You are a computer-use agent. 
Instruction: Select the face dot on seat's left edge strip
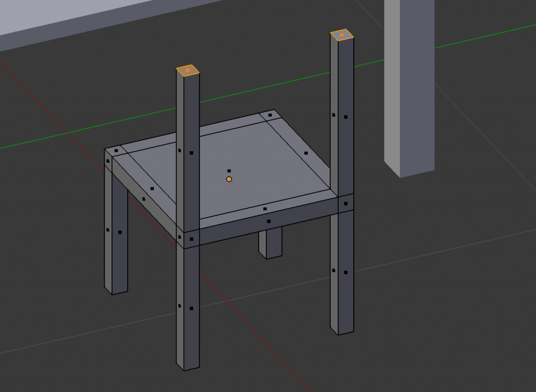click(152, 188)
